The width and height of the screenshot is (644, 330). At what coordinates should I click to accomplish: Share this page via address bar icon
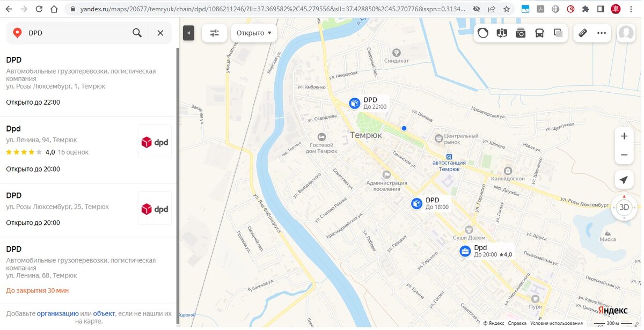492,9
